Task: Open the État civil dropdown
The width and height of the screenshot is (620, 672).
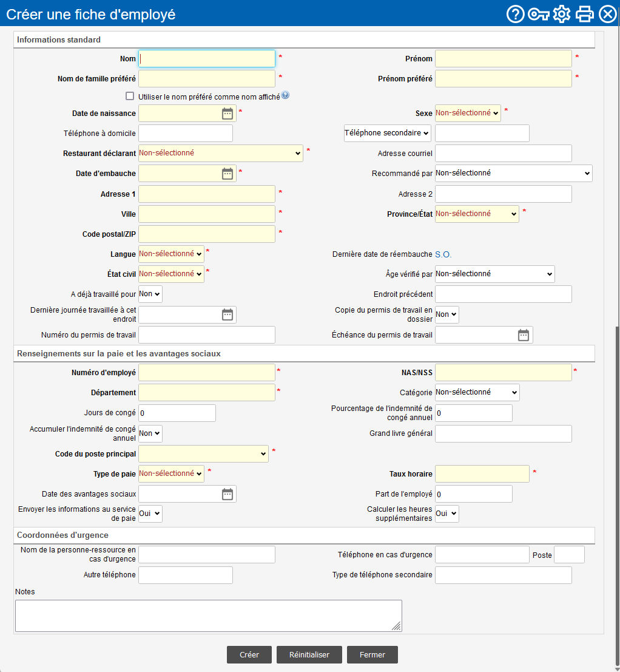Action: pos(171,274)
